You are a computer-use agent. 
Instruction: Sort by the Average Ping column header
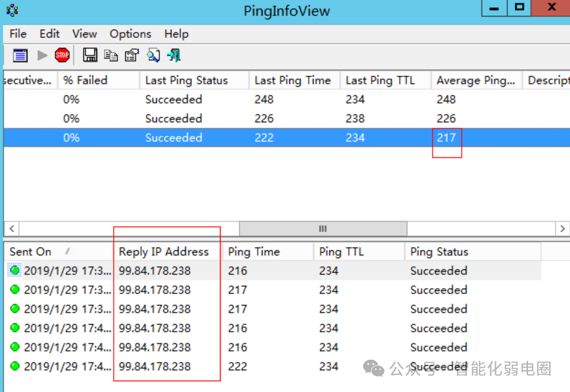coord(476,80)
